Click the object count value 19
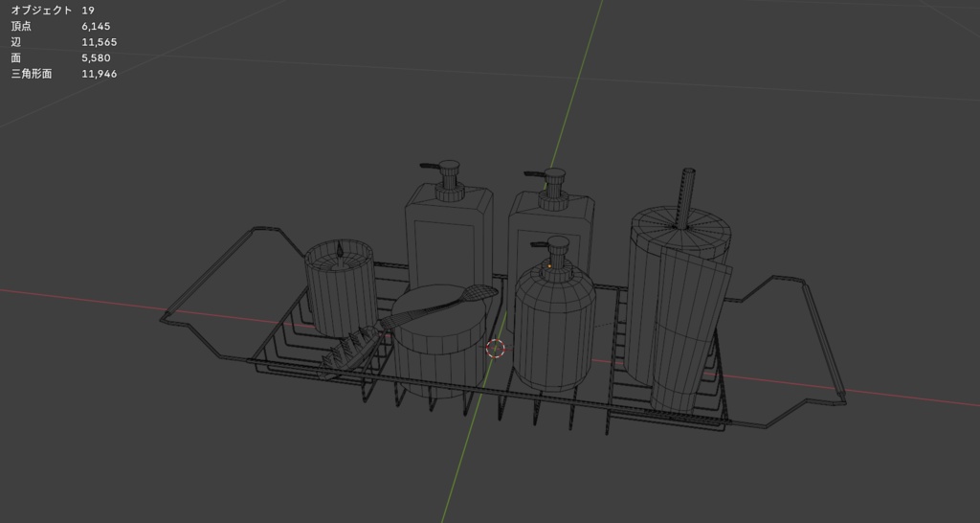980x523 pixels. [x=87, y=10]
